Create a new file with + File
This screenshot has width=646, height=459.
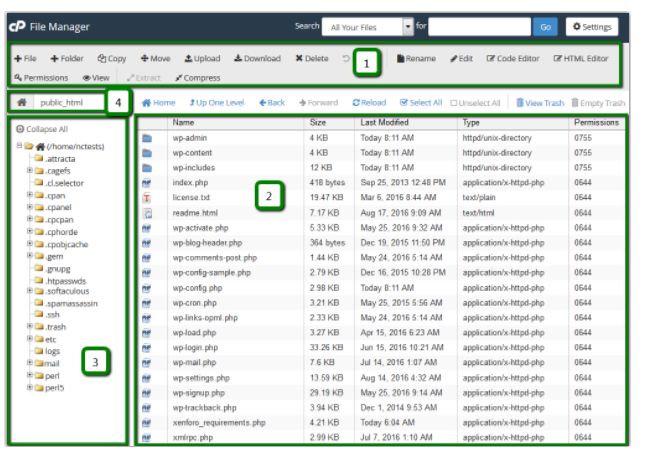[x=26, y=59]
